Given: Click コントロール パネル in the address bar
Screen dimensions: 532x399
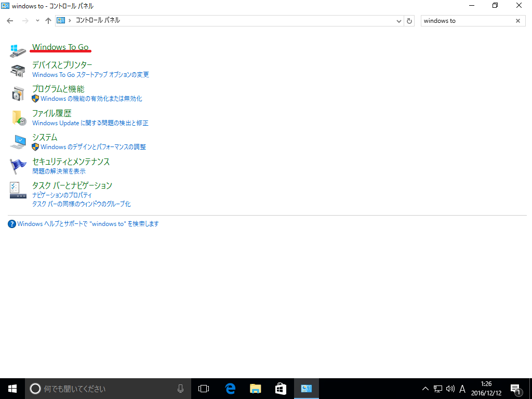Looking at the screenshot, I should [98, 20].
